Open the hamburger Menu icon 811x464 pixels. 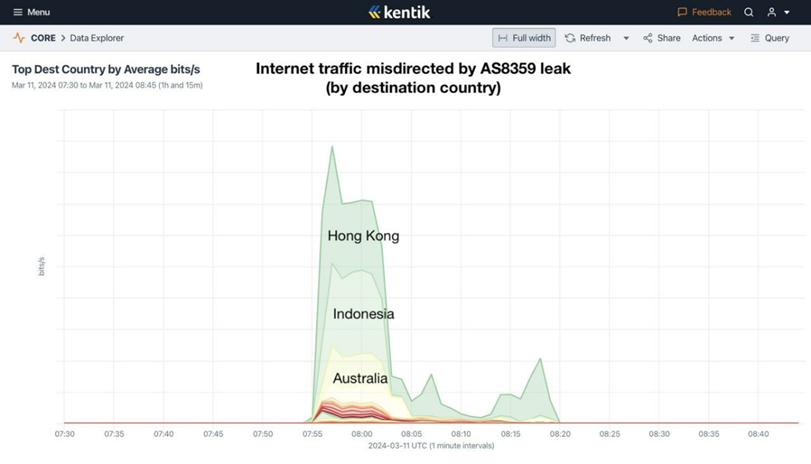click(x=17, y=12)
